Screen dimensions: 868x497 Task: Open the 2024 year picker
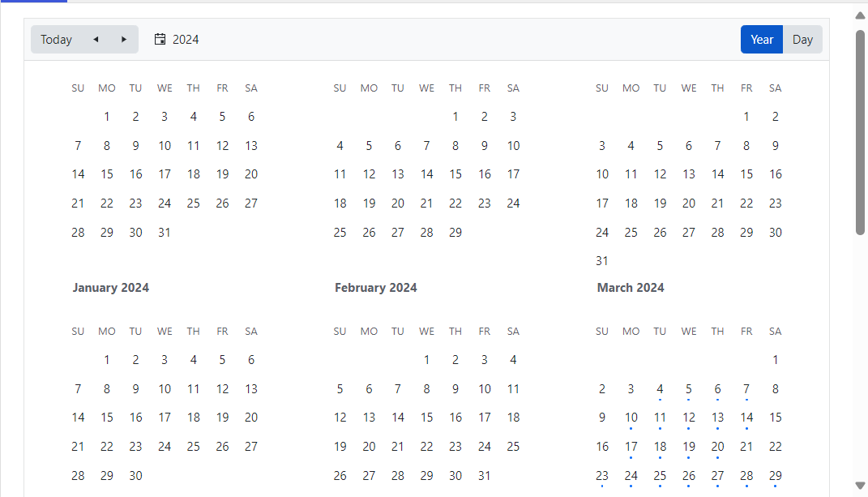tap(185, 40)
